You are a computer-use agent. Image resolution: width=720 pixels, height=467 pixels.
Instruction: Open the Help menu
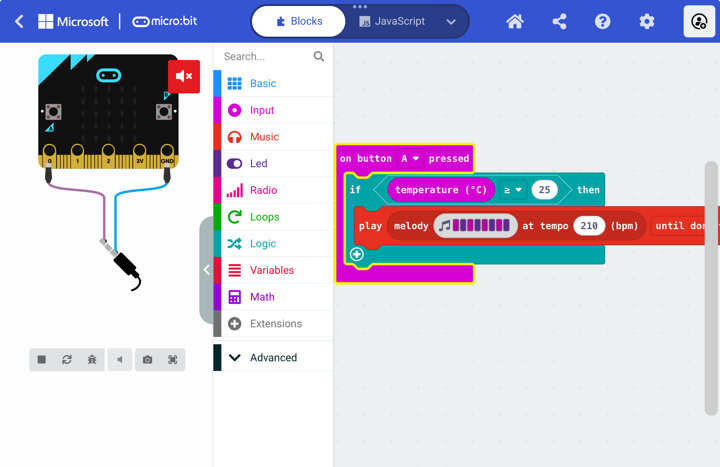pyautogui.click(x=603, y=21)
